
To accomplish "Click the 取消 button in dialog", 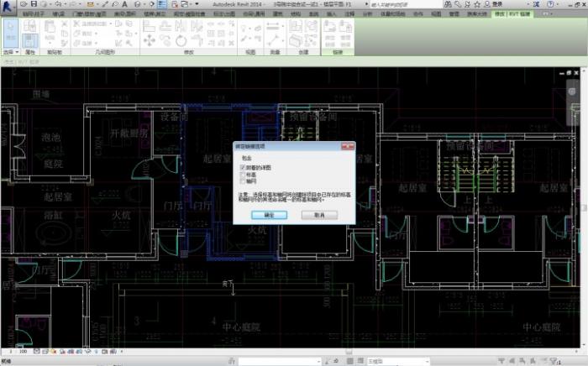I will 319,215.
